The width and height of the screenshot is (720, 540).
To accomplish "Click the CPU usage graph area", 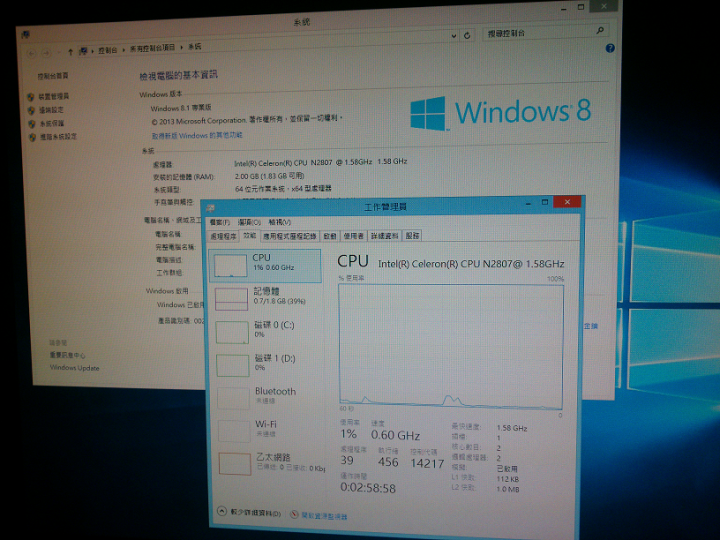I will pos(451,347).
